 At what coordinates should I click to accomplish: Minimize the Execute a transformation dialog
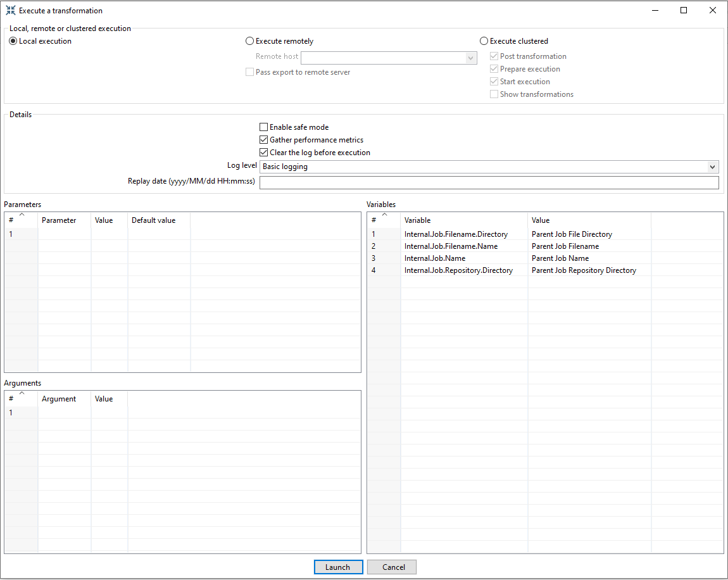655,10
